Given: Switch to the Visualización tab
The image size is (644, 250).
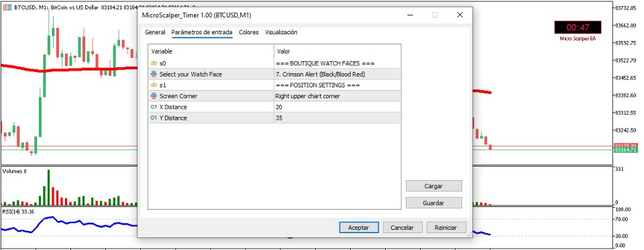Looking at the screenshot, I should click(x=281, y=32).
